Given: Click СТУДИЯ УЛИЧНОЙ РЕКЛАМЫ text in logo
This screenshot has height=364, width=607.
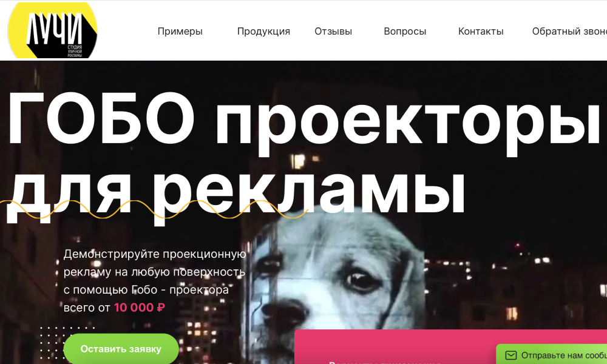Looking at the screenshot, I should click(x=75, y=52).
